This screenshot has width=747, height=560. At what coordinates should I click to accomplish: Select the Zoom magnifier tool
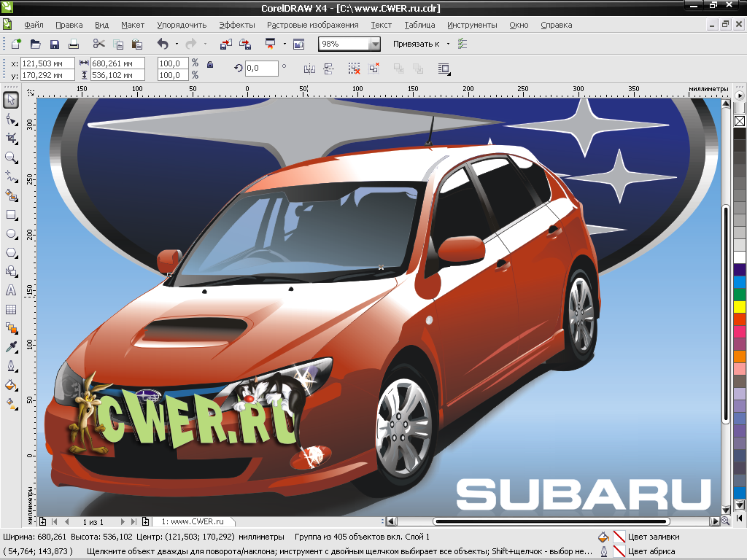11,157
